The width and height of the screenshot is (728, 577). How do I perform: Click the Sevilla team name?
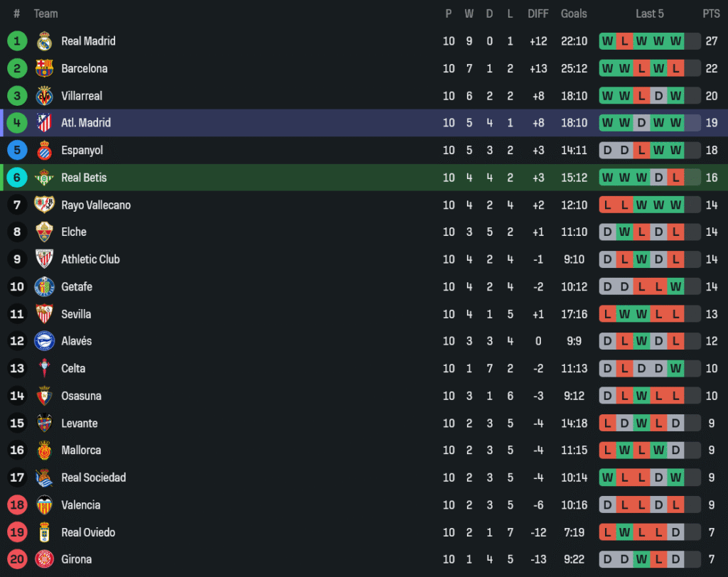click(76, 314)
